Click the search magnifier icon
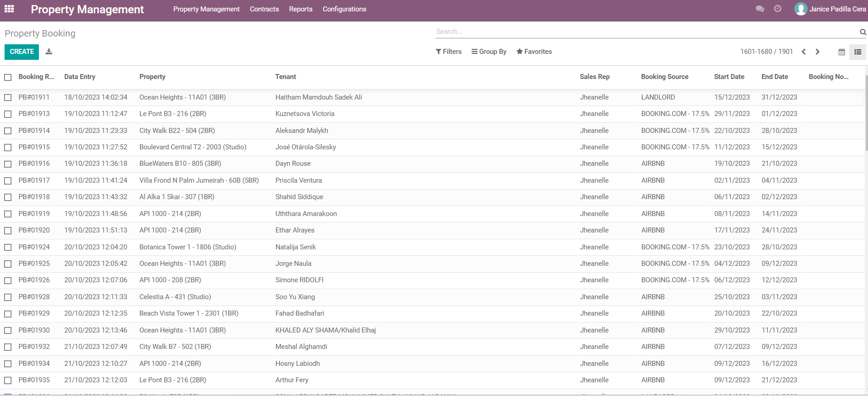The height and width of the screenshot is (396, 868). click(x=863, y=32)
